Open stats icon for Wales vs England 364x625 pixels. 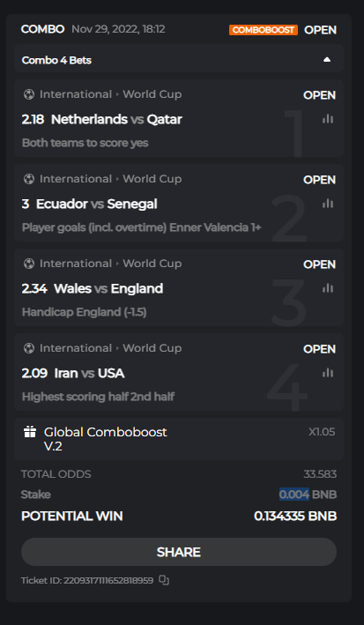point(328,287)
